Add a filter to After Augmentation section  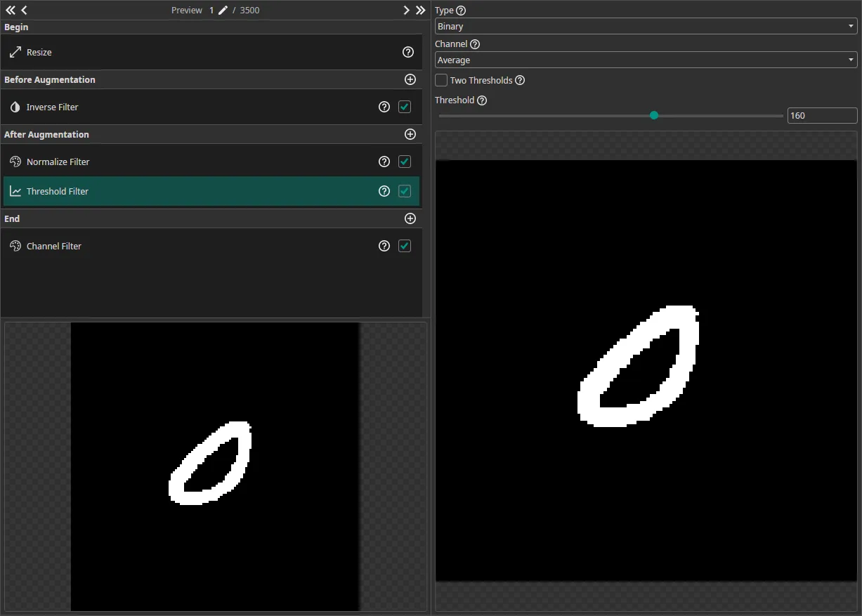click(x=410, y=134)
